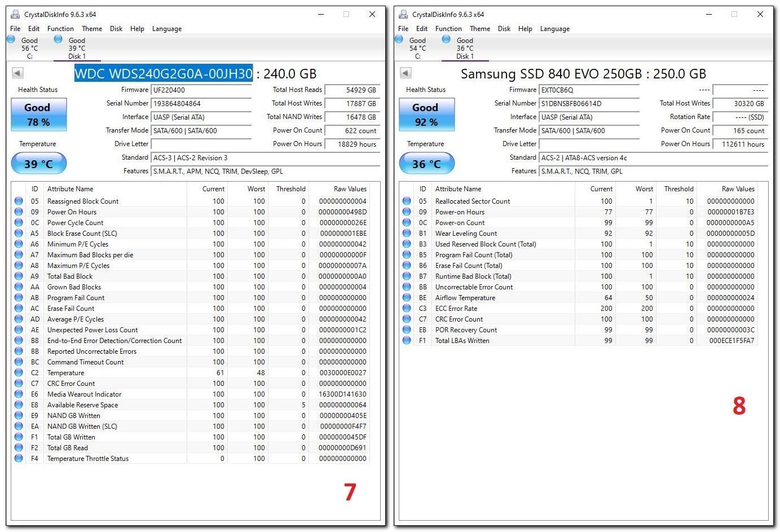The image size is (780, 532).
Task: Select the NAND GB Written (SLC) attribute name
Action: coord(82,427)
